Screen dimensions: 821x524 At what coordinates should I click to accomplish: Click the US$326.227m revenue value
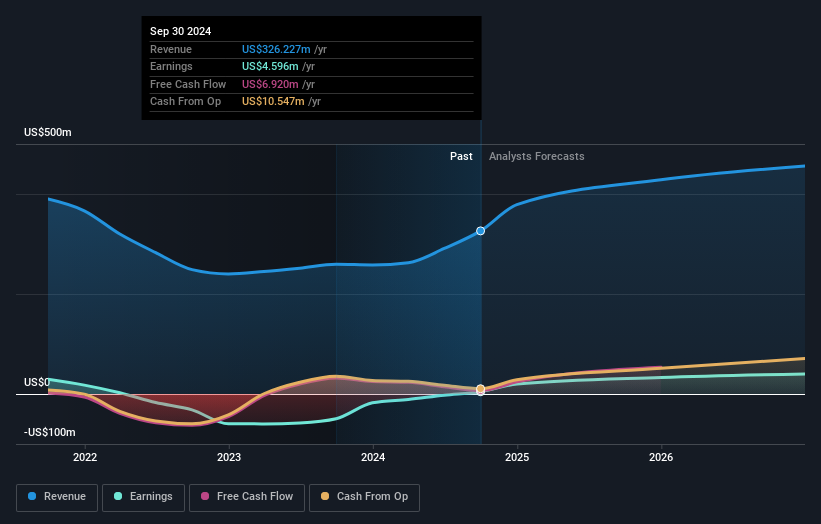coord(276,49)
